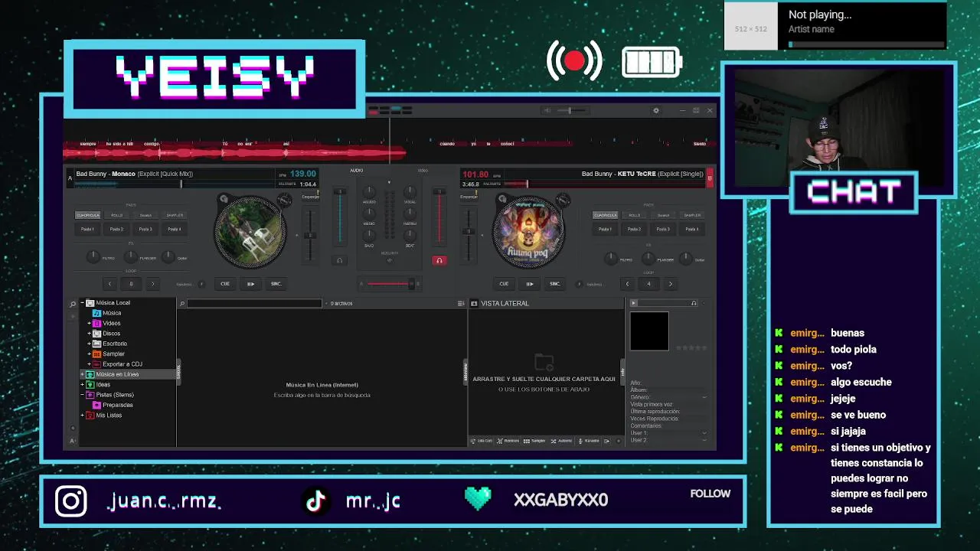Expand the Videos tree node

tap(89, 323)
